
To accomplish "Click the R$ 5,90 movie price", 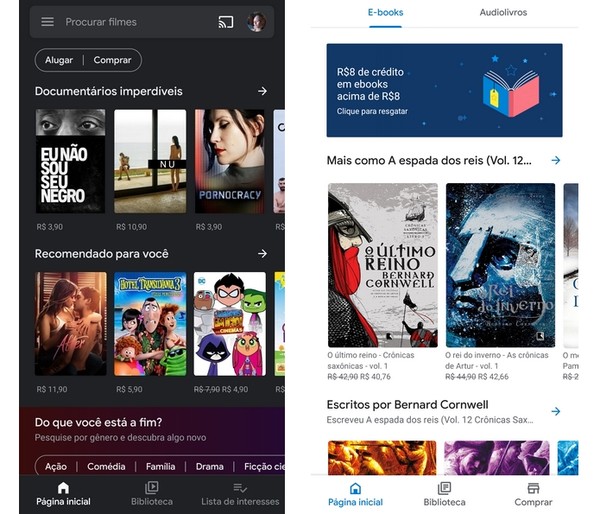I will (x=129, y=389).
